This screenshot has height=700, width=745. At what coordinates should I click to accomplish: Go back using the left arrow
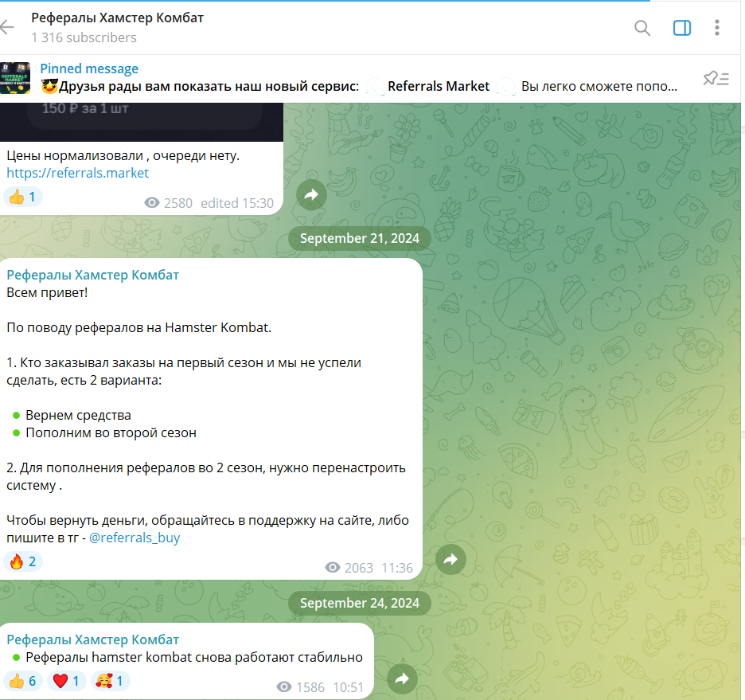(x=7, y=27)
